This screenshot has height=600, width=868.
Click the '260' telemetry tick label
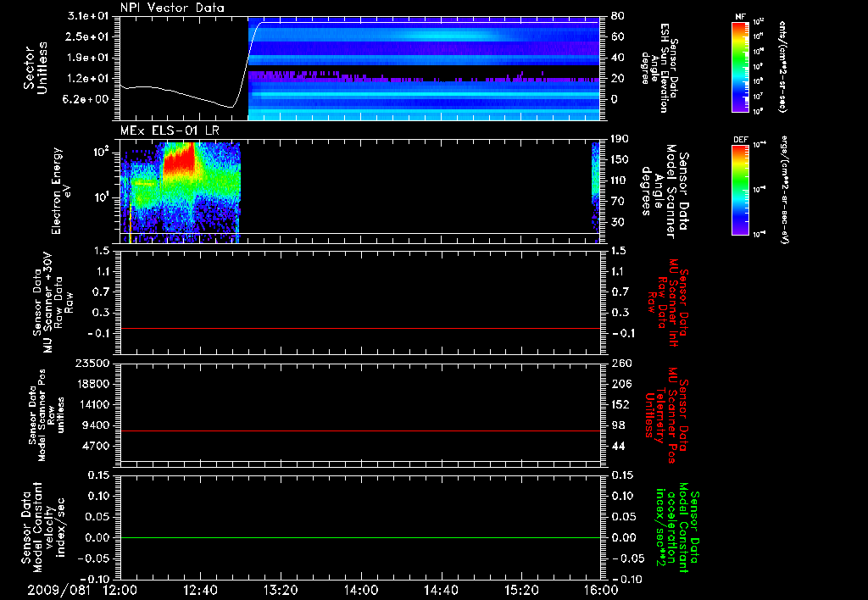pyautogui.click(x=620, y=363)
